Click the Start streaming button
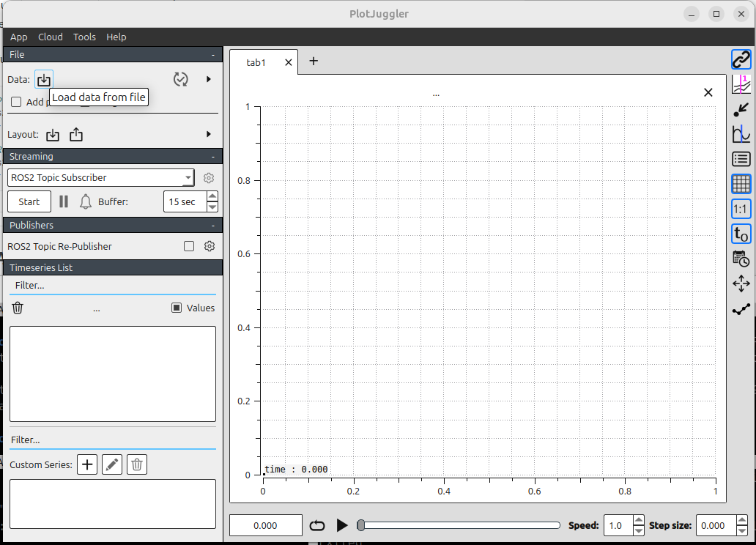This screenshot has width=756, height=545. coord(29,201)
